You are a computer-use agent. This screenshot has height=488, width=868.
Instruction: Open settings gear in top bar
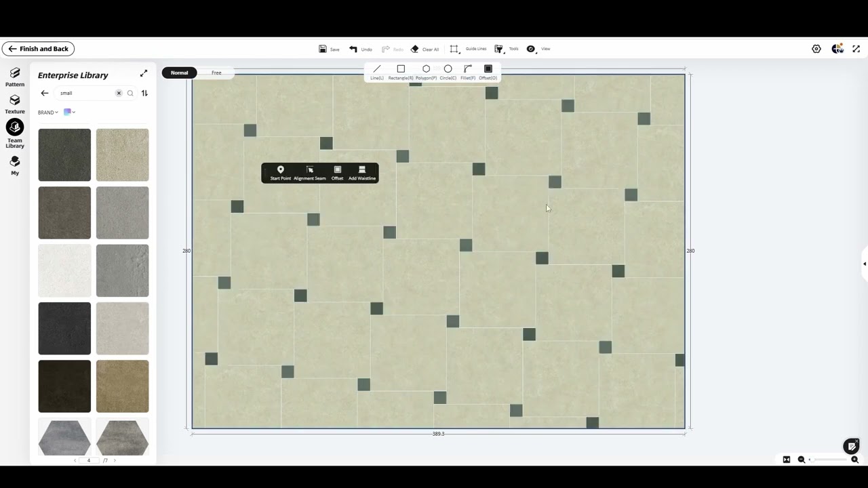tap(816, 49)
